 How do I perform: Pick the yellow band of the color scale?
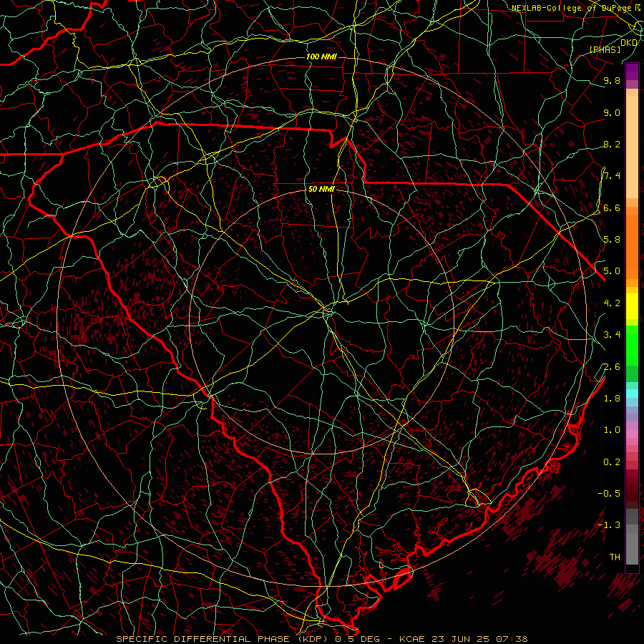coord(632,306)
